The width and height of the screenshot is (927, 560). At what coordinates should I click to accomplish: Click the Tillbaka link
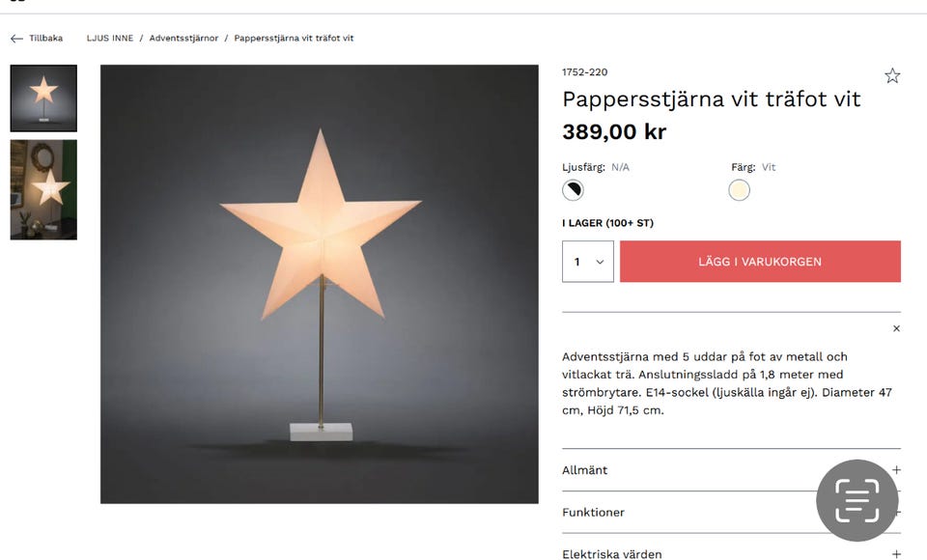point(44,38)
